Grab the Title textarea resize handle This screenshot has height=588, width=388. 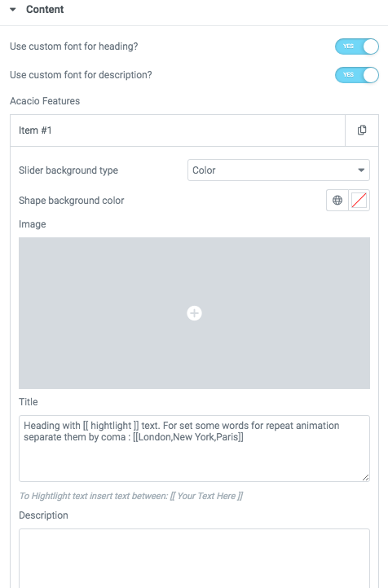pyautogui.click(x=365, y=477)
